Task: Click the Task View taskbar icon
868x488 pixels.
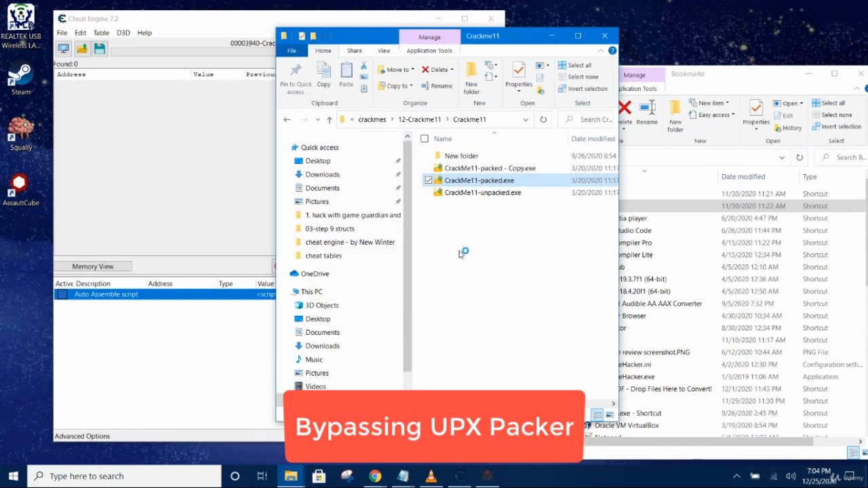Action: click(x=262, y=476)
